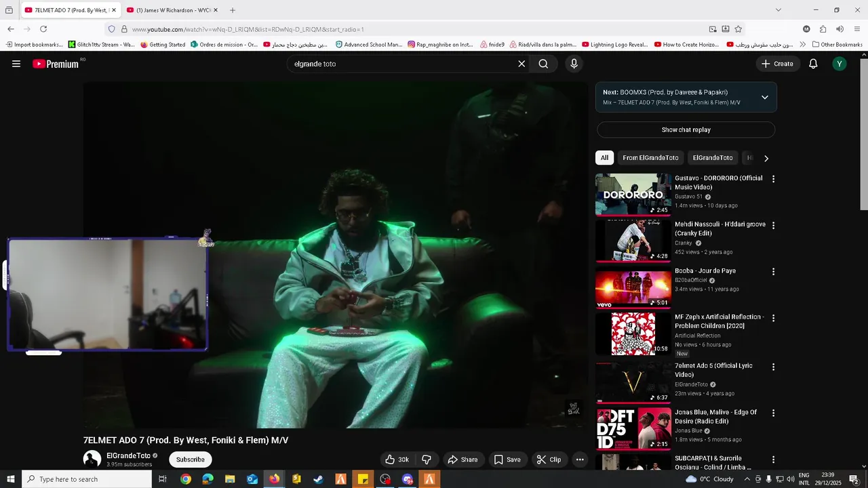Open the Firefox application menu
Viewport: 868px width, 488px height.
(x=856, y=29)
